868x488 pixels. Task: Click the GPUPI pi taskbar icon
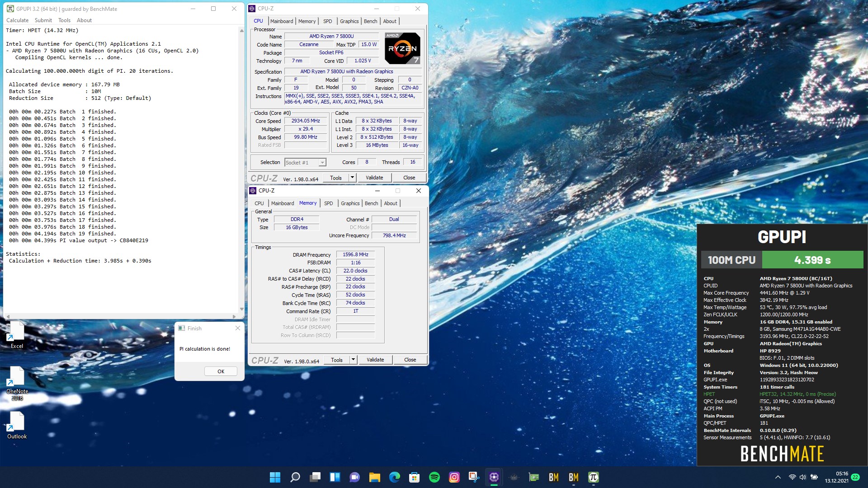click(593, 477)
